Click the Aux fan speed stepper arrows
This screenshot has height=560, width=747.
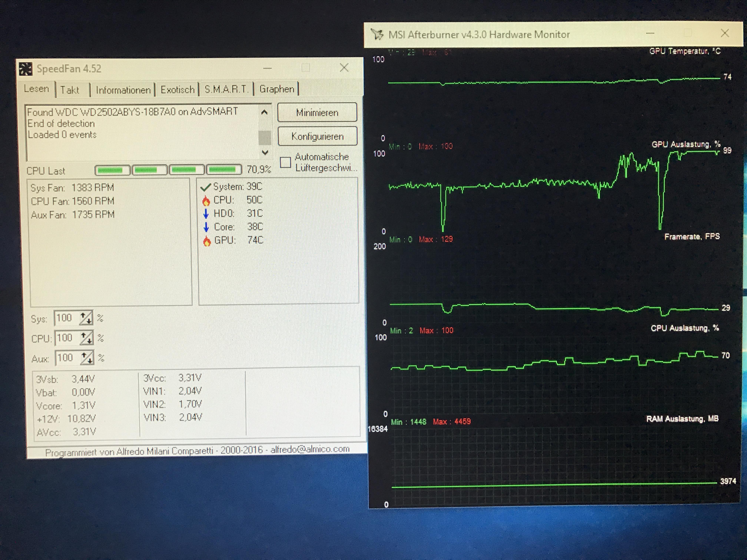coord(87,358)
